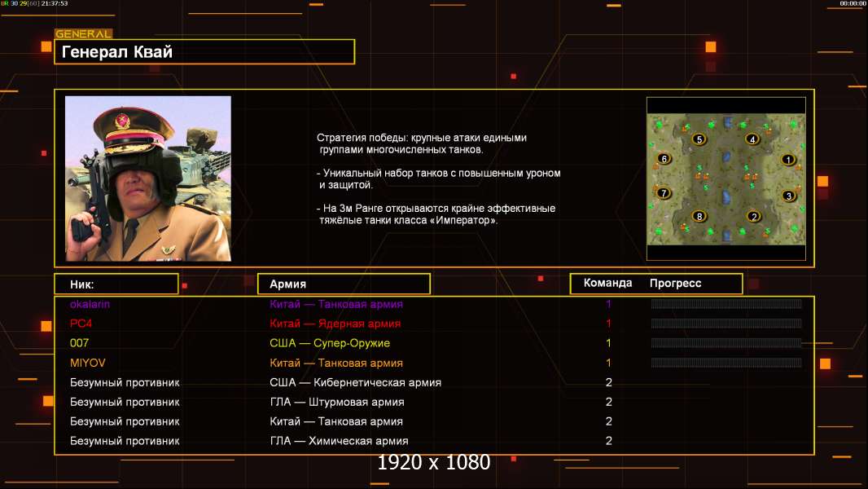This screenshot has width=868, height=489.
Task: Click 'Китай — Ядерная армия' in PC4 row
Action: 335,324
